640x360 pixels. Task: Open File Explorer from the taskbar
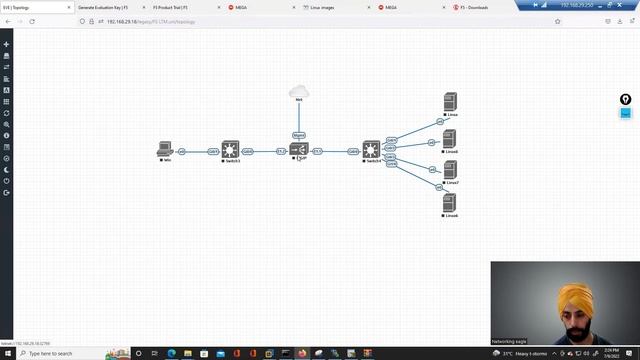188,353
